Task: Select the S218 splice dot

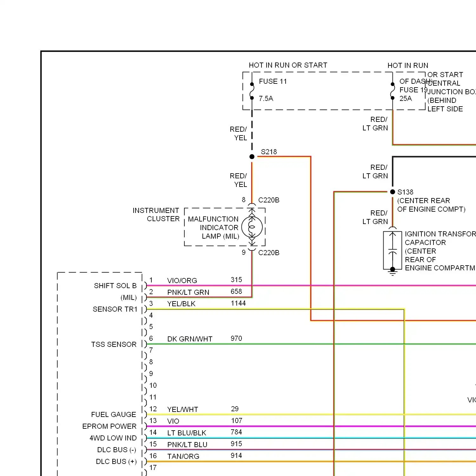Action: (x=252, y=156)
